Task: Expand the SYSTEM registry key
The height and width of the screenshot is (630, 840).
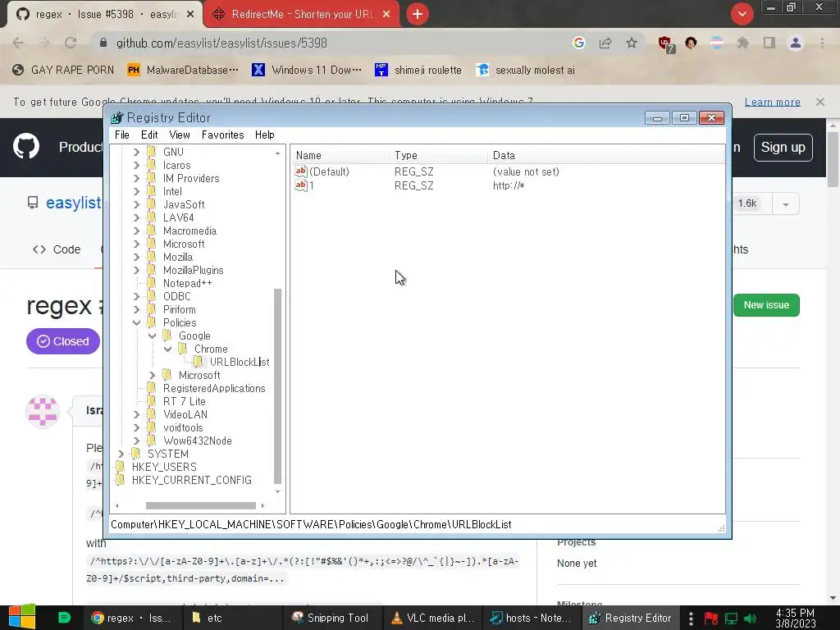Action: (121, 454)
